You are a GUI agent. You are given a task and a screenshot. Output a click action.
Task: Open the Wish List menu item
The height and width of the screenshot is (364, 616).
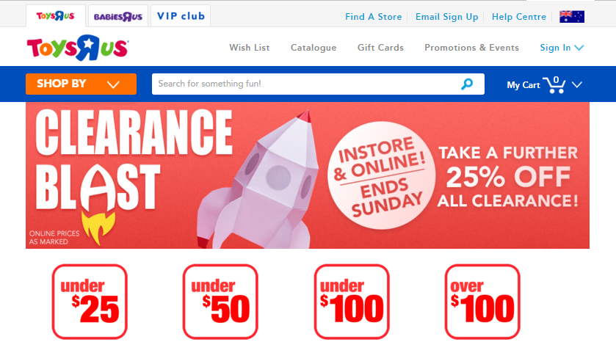250,48
